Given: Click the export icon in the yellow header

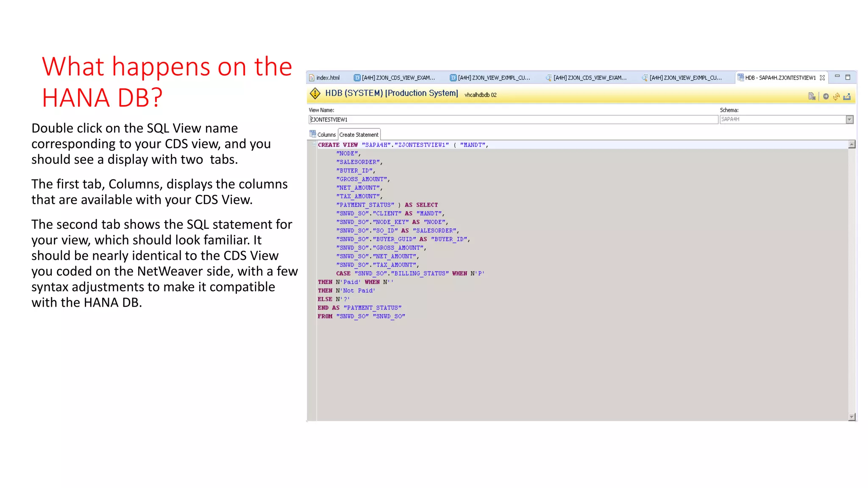Looking at the screenshot, I should point(847,97).
